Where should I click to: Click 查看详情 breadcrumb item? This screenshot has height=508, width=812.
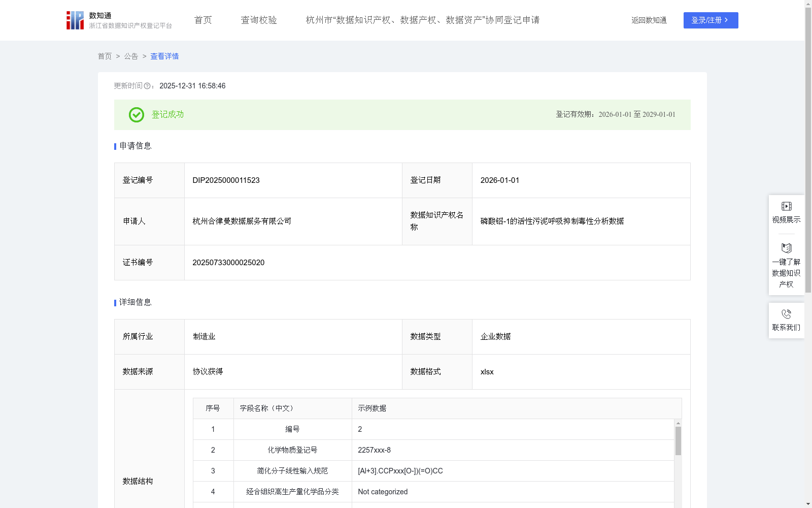pyautogui.click(x=164, y=56)
